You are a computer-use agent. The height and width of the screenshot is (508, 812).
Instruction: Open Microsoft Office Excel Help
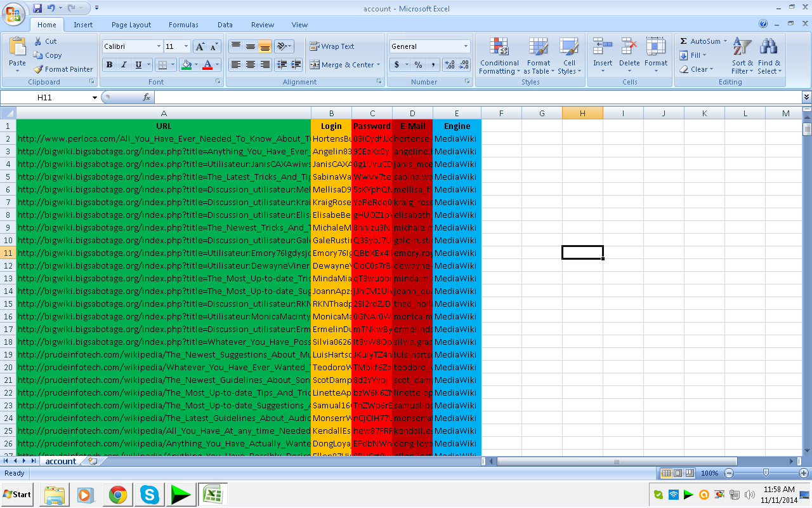click(763, 24)
